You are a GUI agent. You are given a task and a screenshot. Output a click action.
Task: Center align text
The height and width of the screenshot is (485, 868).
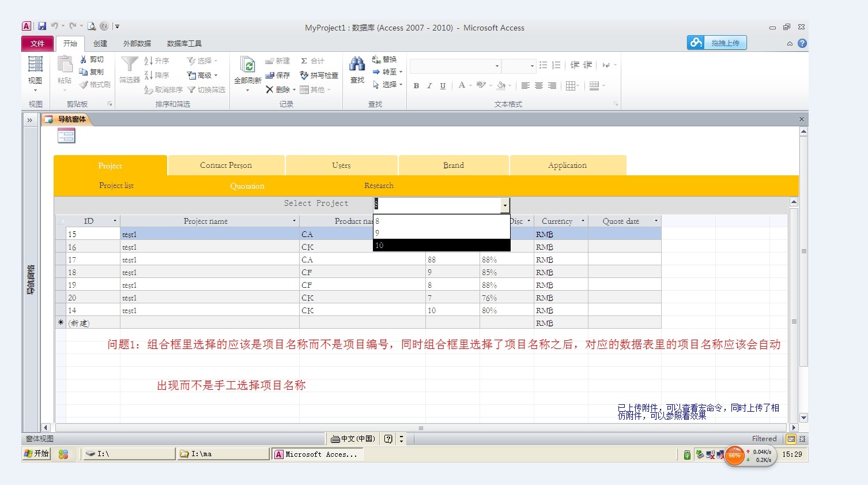[x=539, y=86]
